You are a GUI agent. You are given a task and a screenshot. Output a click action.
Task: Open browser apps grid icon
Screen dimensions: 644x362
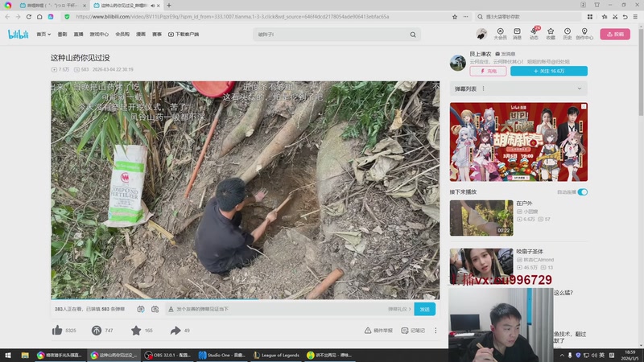tap(590, 17)
